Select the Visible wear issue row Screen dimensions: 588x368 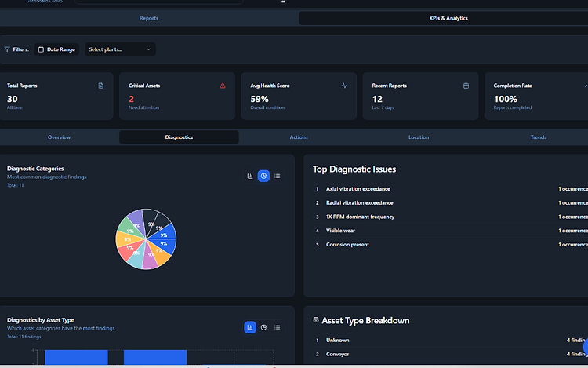(450, 231)
